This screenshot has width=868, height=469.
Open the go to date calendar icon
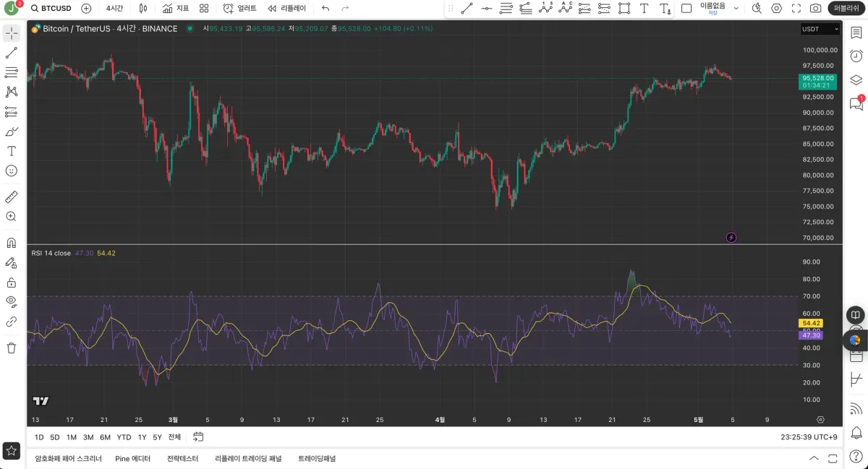(198, 437)
